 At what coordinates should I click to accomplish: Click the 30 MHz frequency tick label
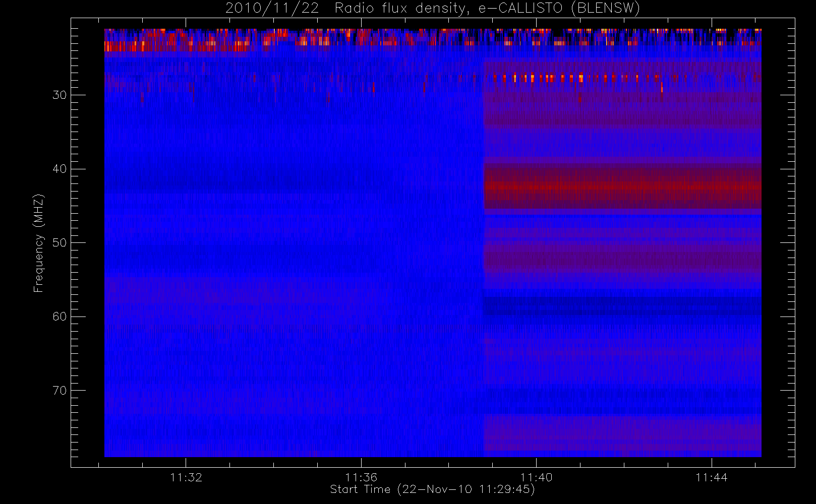click(60, 95)
